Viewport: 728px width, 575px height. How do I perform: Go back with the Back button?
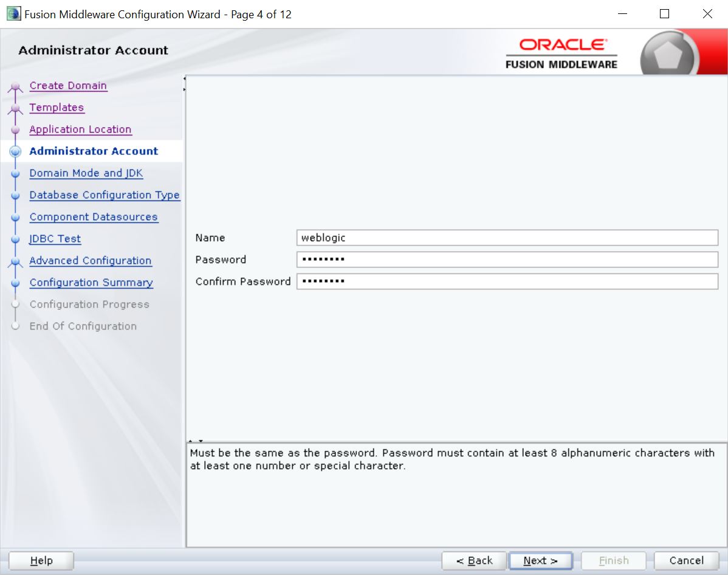click(474, 560)
